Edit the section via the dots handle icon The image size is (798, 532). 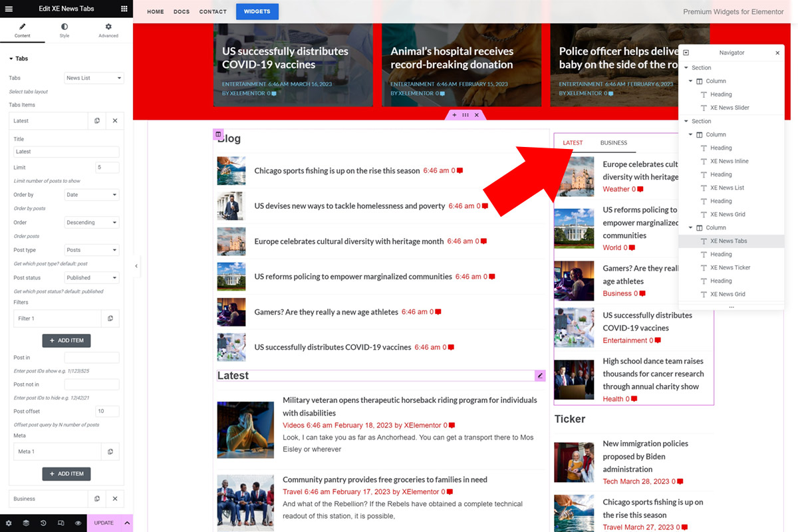point(465,114)
